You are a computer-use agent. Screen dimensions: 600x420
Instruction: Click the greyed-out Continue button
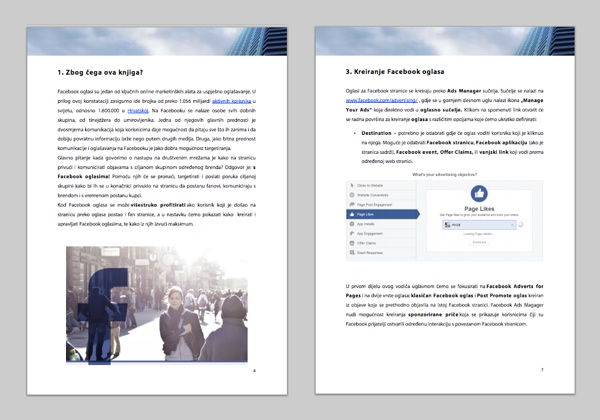pos(479,242)
